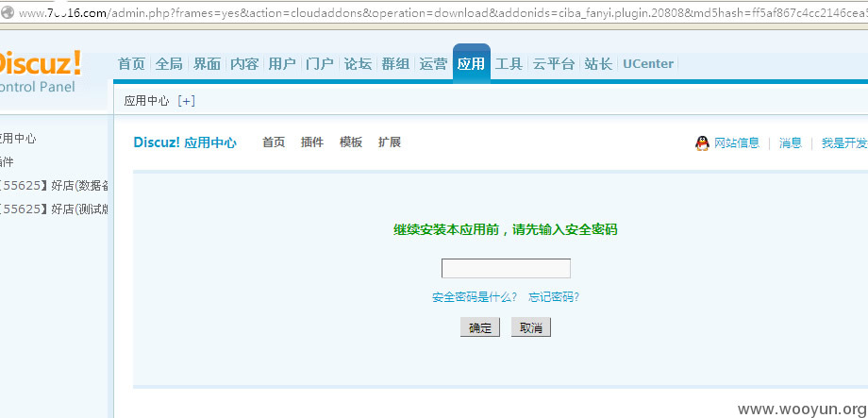Open the 网站信息 link

(737, 142)
